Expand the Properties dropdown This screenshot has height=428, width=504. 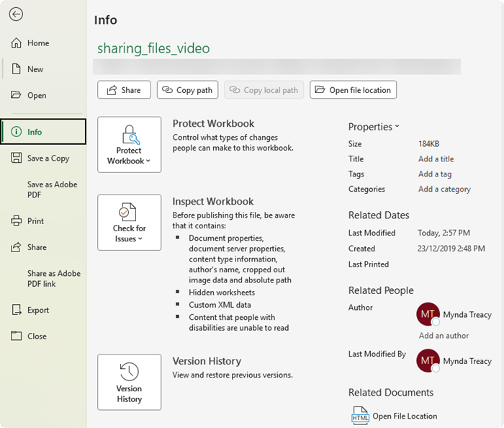(374, 127)
